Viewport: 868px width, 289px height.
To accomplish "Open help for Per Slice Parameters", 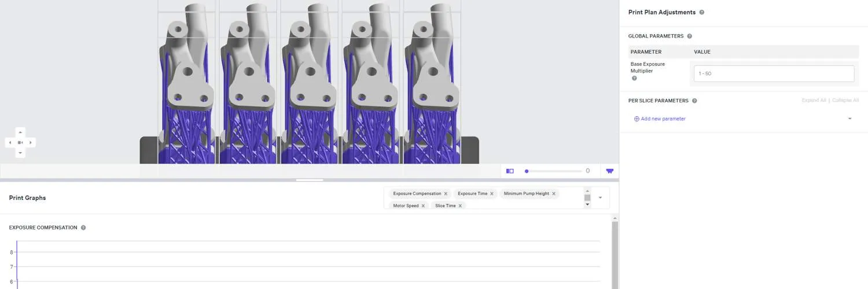I will pyautogui.click(x=694, y=101).
